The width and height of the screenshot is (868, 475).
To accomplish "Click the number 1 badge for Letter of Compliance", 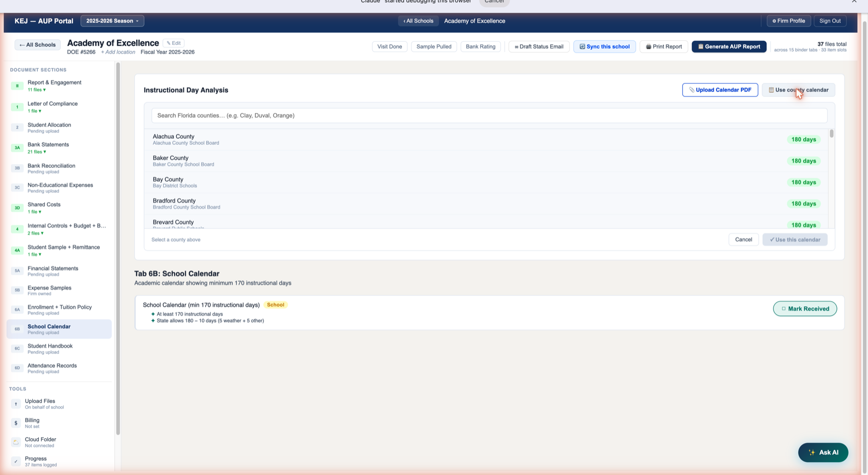I will coord(17,107).
